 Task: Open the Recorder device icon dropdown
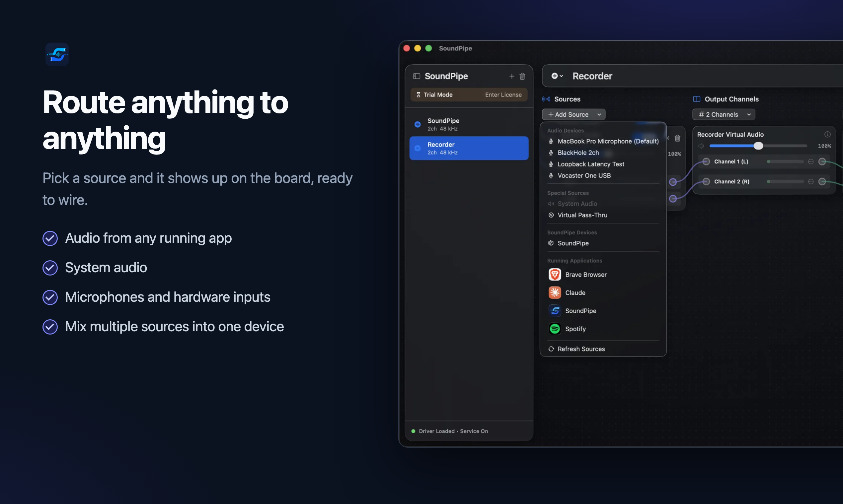pos(557,76)
